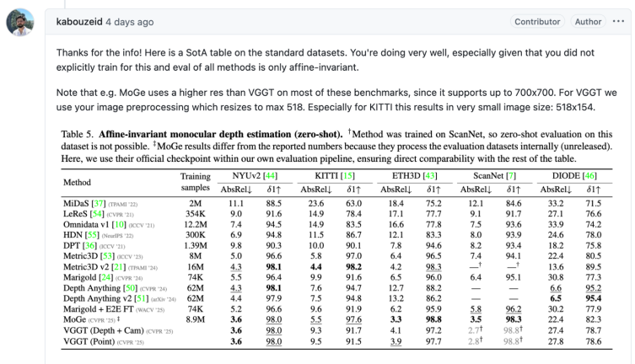Click the NYUv2 [44] citation reference

tap(270, 176)
